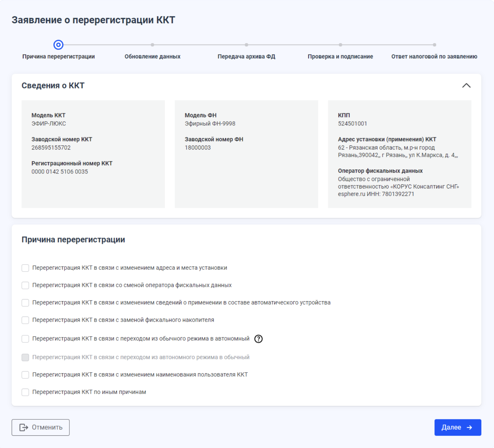Click the Обновление данных step dot
The width and height of the screenshot is (494, 448).
pyautogui.click(x=152, y=45)
